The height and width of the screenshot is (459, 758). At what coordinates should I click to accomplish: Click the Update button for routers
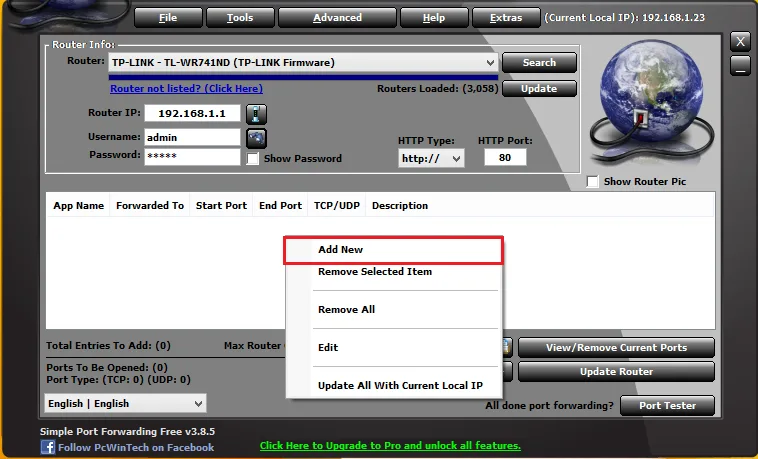[539, 89]
